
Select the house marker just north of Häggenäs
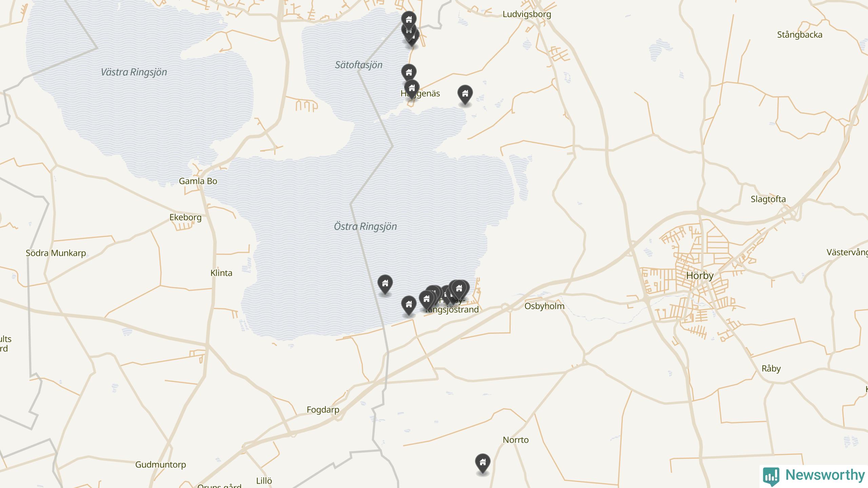[x=409, y=74]
